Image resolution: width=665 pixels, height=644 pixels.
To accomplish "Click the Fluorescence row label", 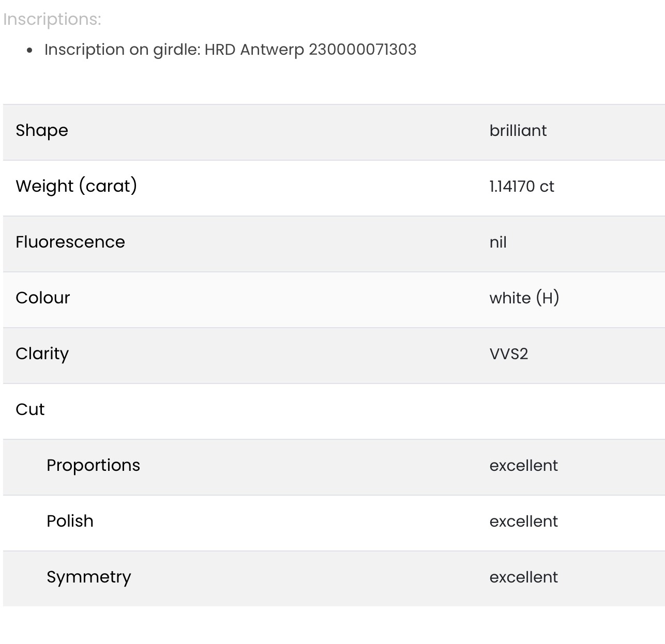I will 70,242.
